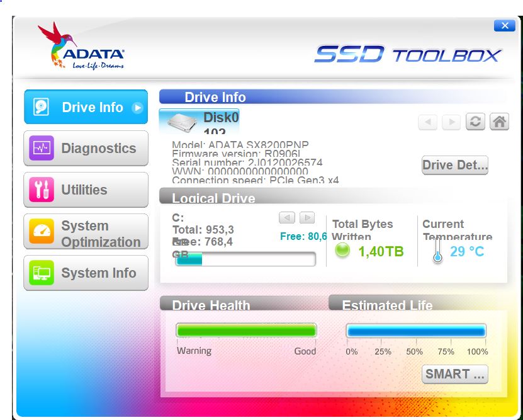The height and width of the screenshot is (420, 523).
Task: Click the 29 °C temperature value
Action: (467, 251)
